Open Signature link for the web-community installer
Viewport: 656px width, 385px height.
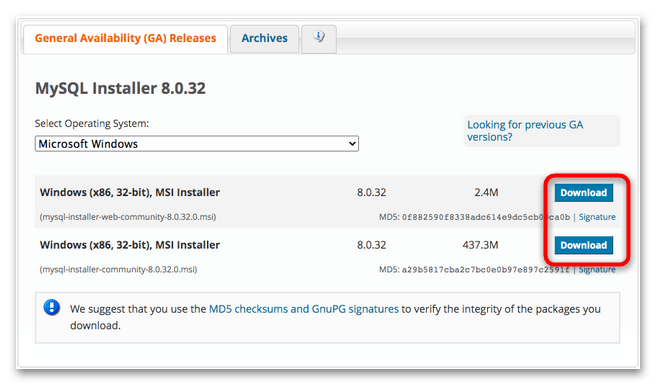click(597, 217)
